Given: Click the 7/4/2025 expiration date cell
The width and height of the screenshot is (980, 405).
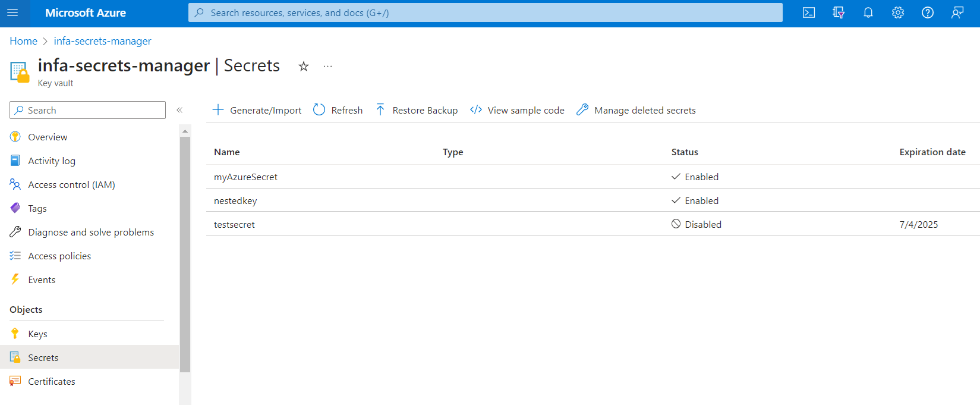Looking at the screenshot, I should 919,225.
